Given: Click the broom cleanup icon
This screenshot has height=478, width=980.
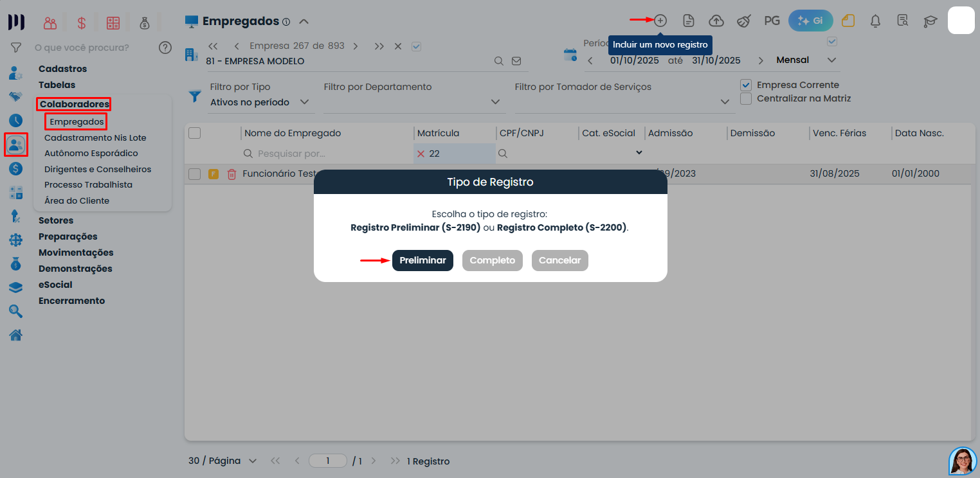Looking at the screenshot, I should click(x=744, y=20).
